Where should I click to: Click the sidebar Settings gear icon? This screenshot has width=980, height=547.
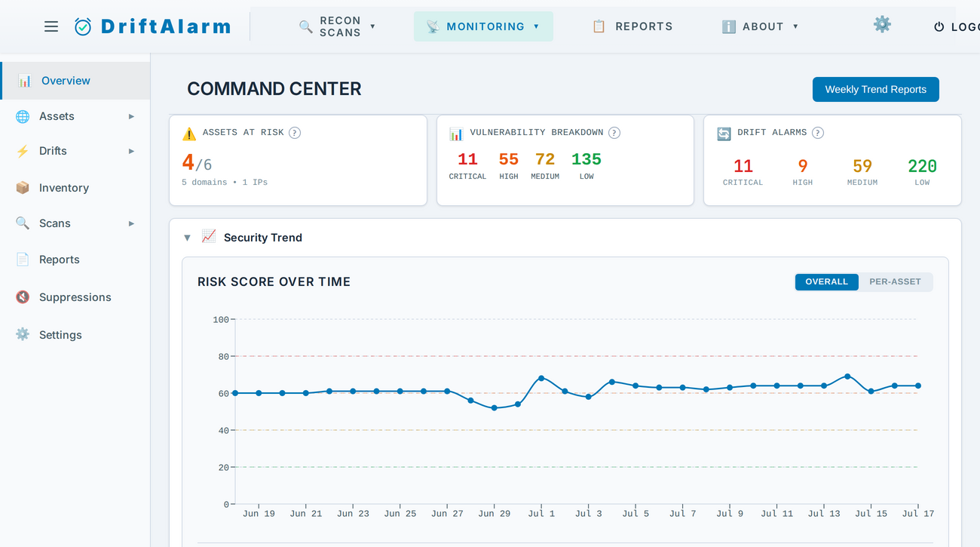[23, 334]
